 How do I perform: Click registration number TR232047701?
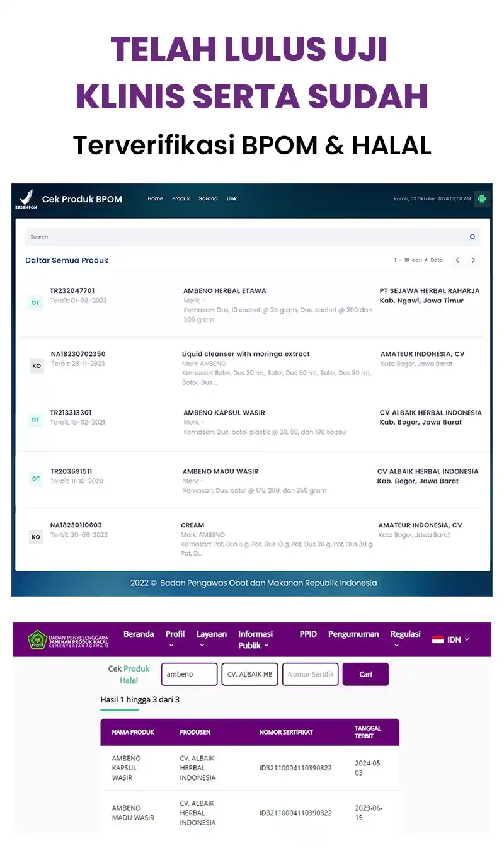click(x=72, y=291)
